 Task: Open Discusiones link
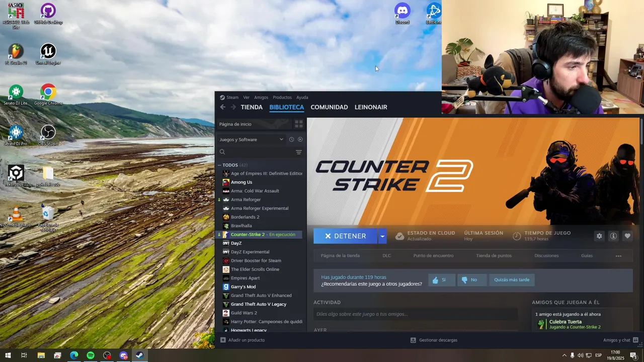546,256
